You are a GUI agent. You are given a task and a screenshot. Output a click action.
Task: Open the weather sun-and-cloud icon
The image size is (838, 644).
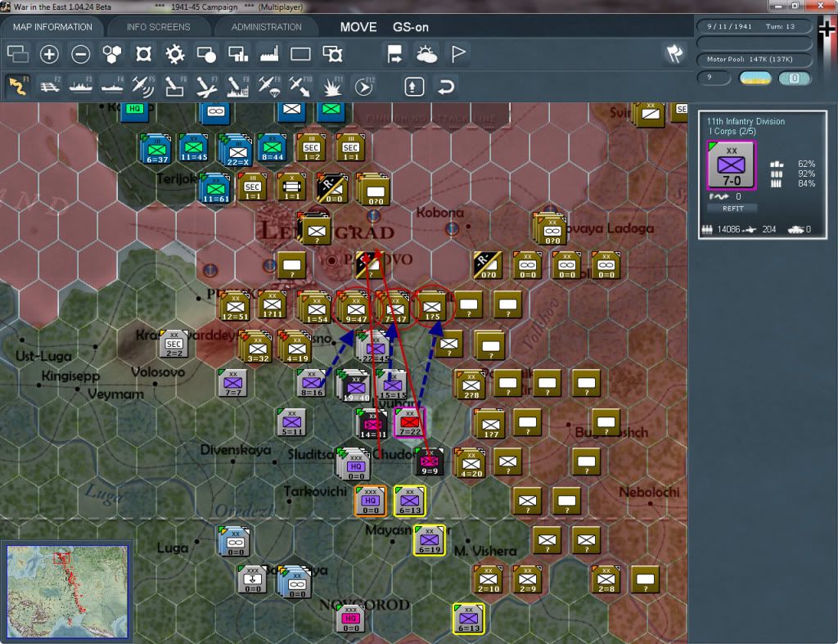coord(426,54)
